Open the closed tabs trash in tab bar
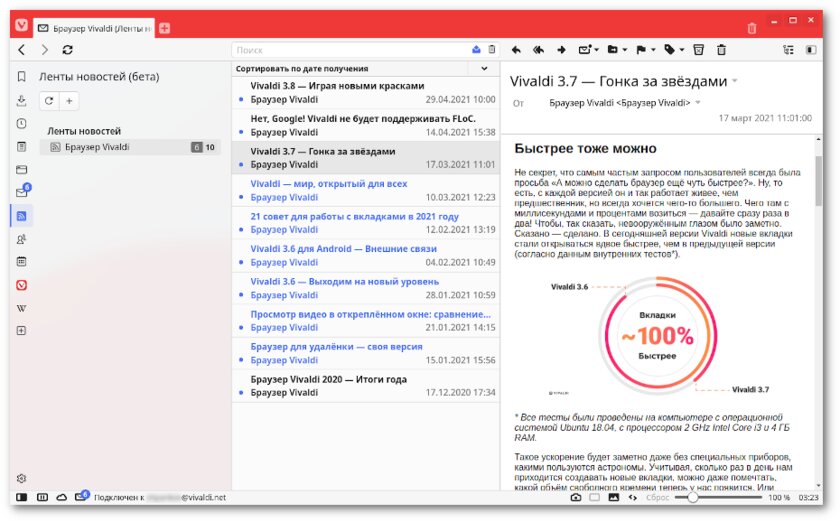840x522 pixels. (x=752, y=28)
